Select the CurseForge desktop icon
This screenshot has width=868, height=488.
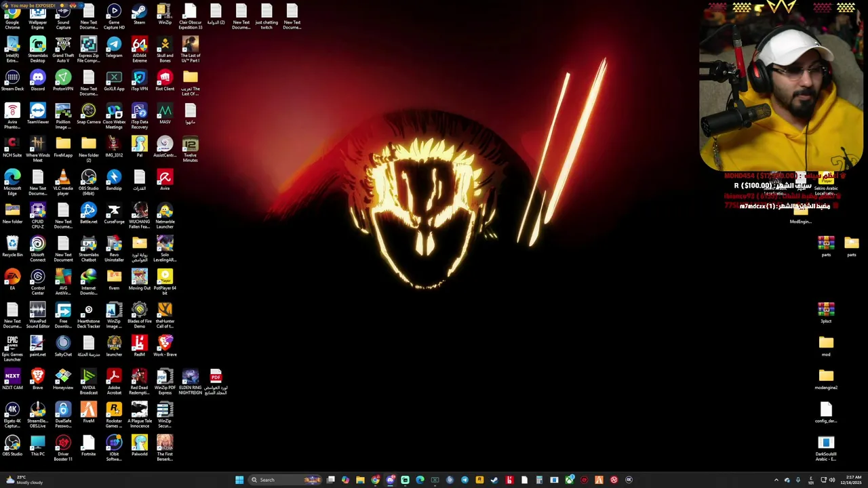114,214
